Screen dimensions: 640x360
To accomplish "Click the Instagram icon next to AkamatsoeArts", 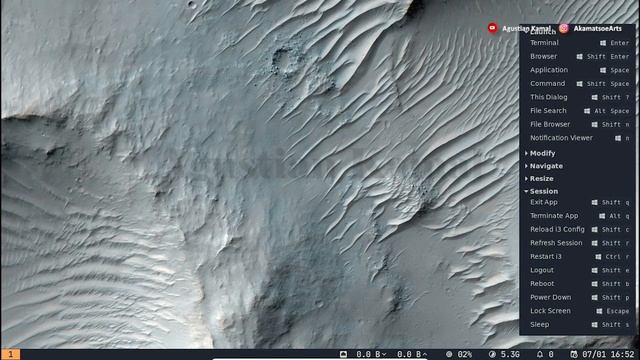I will point(564,28).
